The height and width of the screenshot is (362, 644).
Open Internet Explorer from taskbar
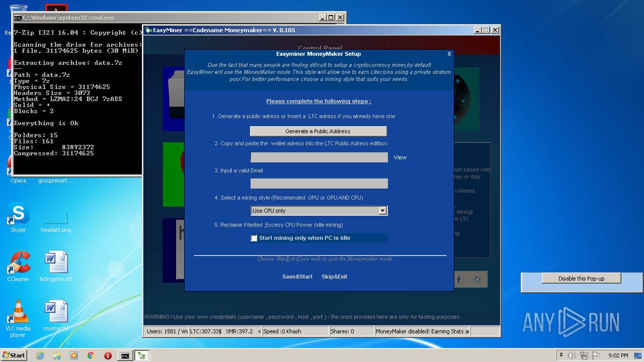(40, 355)
